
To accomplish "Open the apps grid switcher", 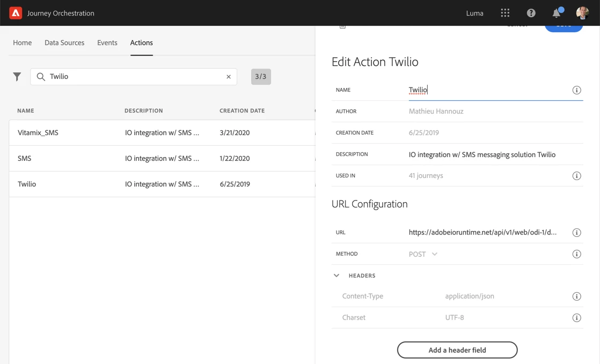I will pos(505,13).
